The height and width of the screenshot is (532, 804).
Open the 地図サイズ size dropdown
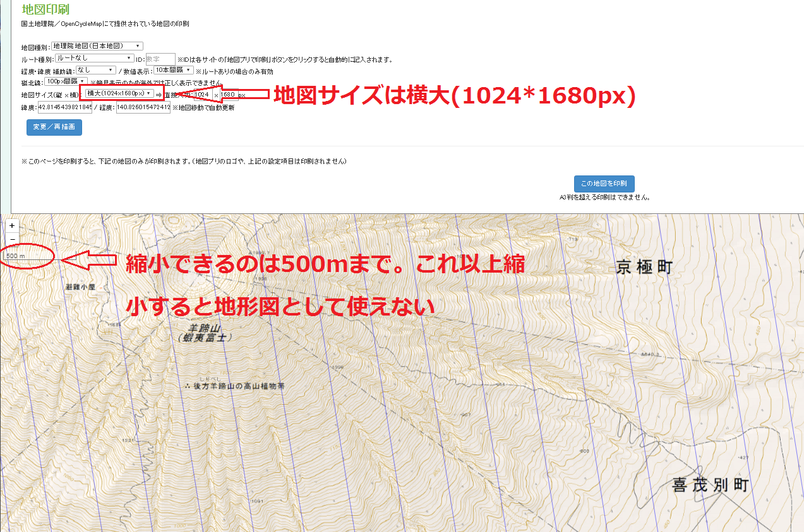tap(119, 93)
